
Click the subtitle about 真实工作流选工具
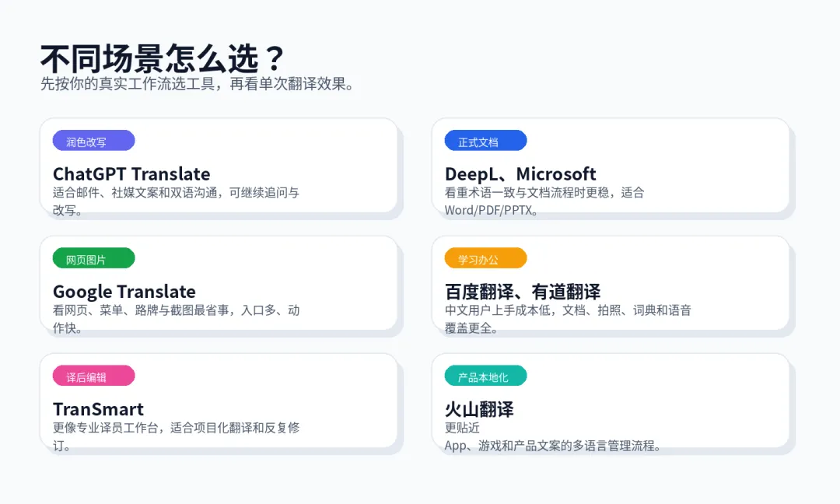198,84
